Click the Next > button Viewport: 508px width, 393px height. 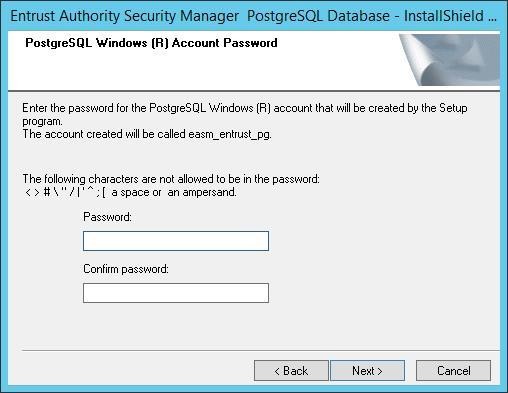point(367,370)
